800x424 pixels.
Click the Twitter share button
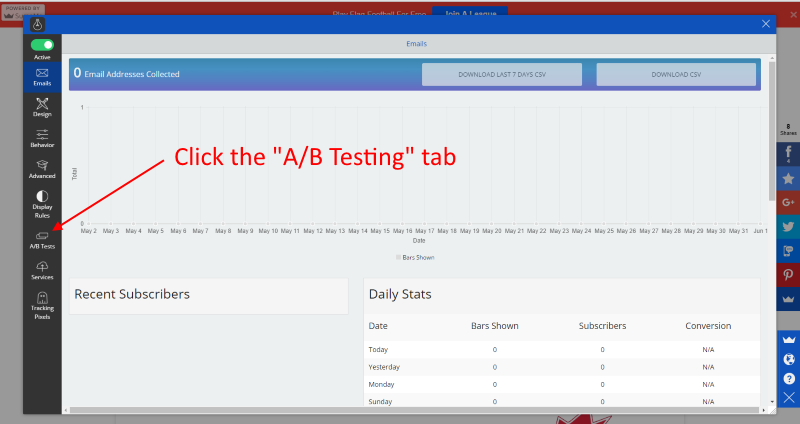click(788, 227)
